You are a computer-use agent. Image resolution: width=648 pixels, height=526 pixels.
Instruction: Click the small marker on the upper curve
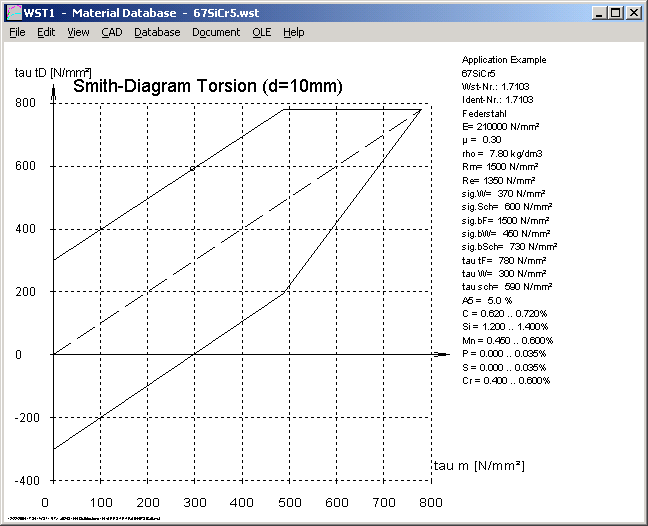(x=193, y=169)
